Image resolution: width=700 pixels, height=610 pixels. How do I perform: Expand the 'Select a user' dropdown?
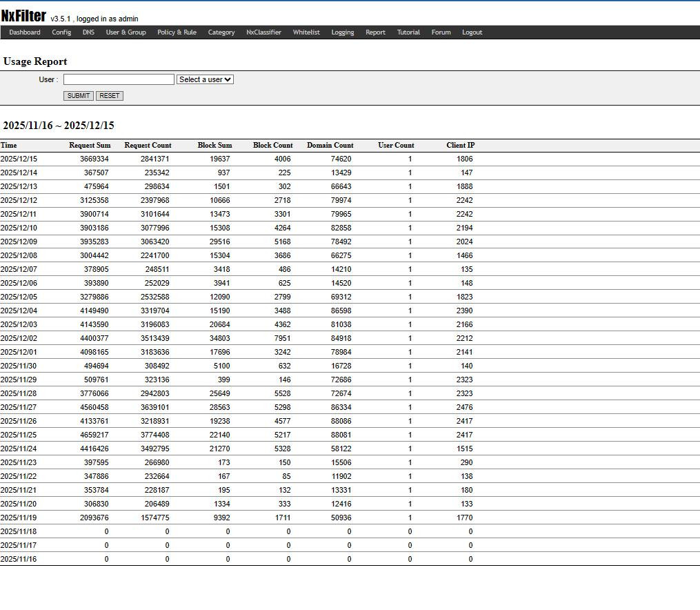click(205, 79)
